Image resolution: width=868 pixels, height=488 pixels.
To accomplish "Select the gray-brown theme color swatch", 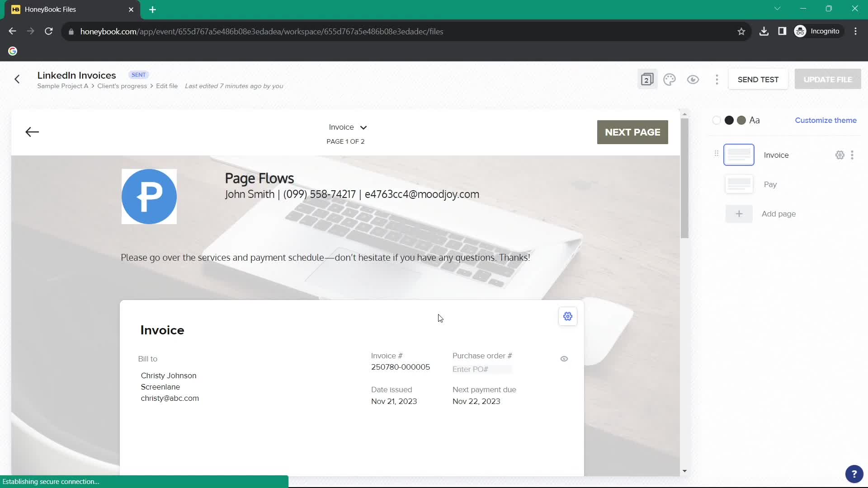I will click(741, 120).
